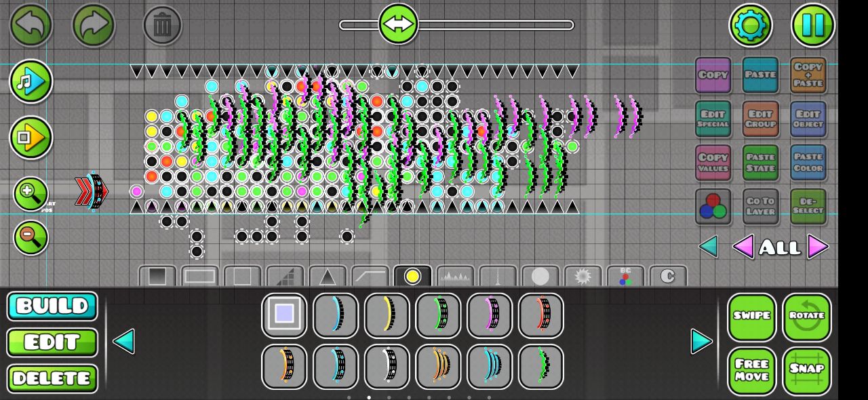Screen dimensions: 868x400
Task: Open the BG color triggers tab
Action: 625,276
